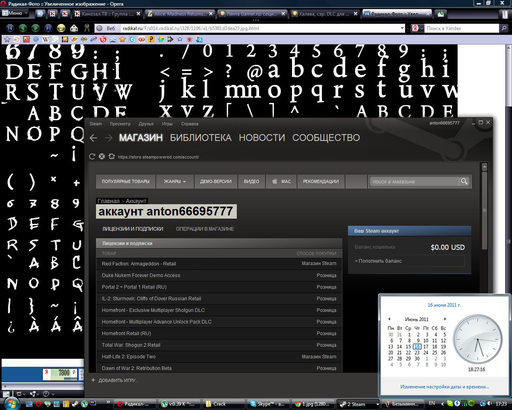Viewport: 512px width, 410px height.
Task: Go to next month in calendar
Action: 445,319
